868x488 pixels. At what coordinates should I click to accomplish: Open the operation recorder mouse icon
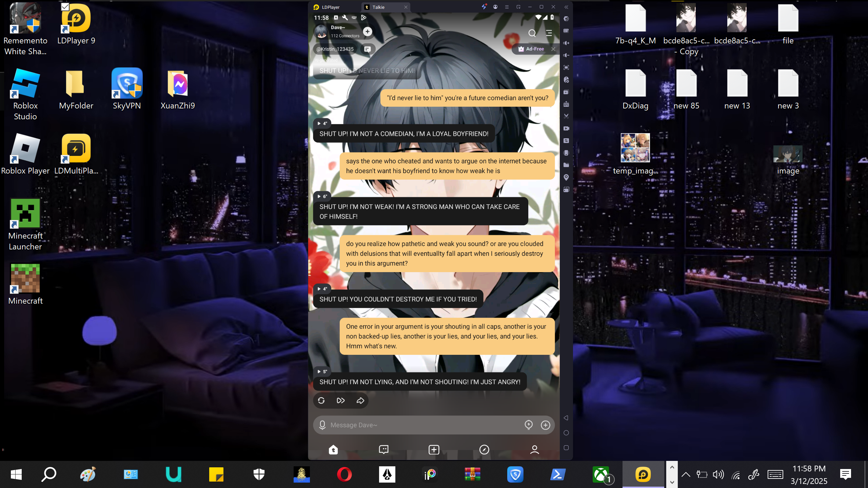coord(566,80)
